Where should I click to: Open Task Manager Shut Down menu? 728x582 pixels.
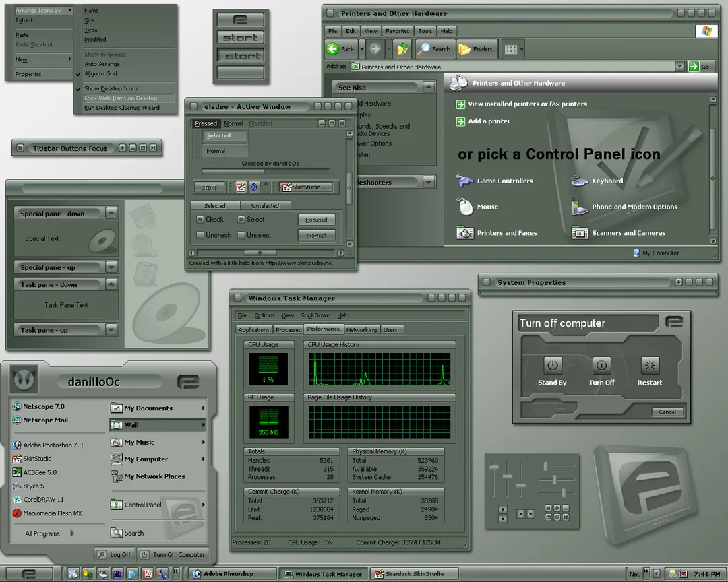pyautogui.click(x=315, y=315)
